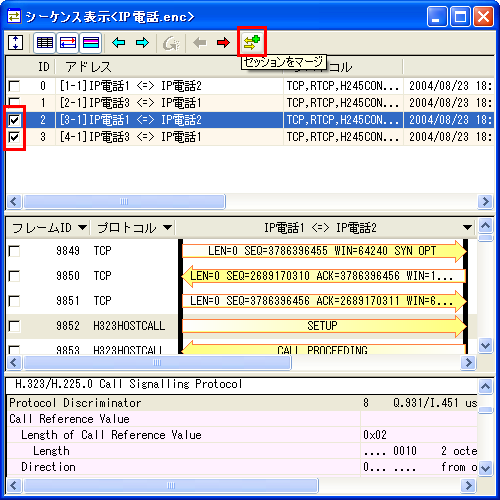
Task: Select the red-blue sequence arrows view icon
Action: coord(68,43)
